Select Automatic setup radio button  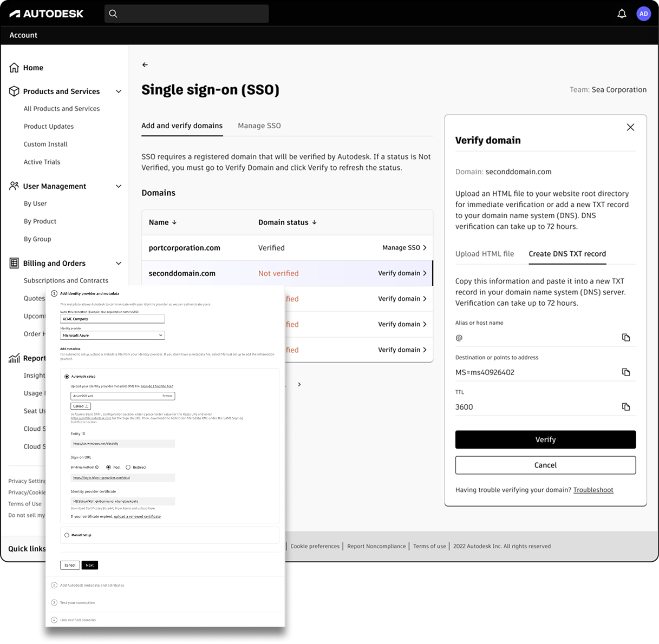click(67, 377)
